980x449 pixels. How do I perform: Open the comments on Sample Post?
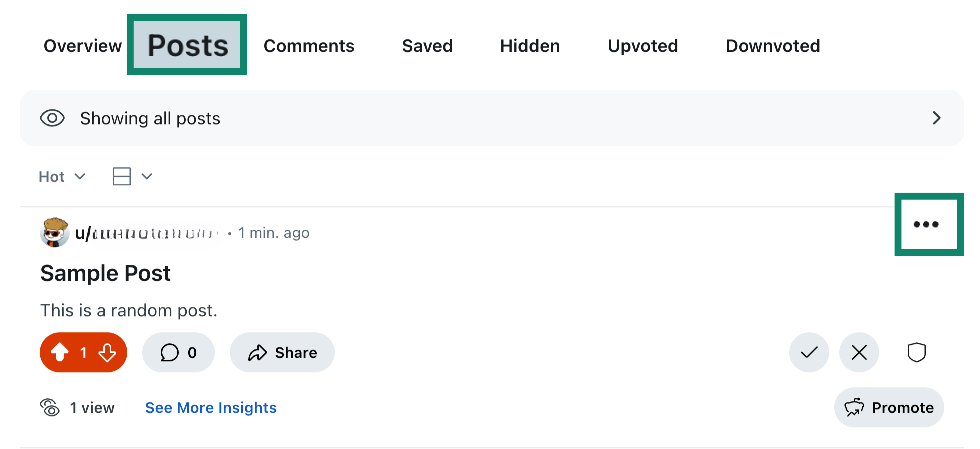click(x=178, y=352)
